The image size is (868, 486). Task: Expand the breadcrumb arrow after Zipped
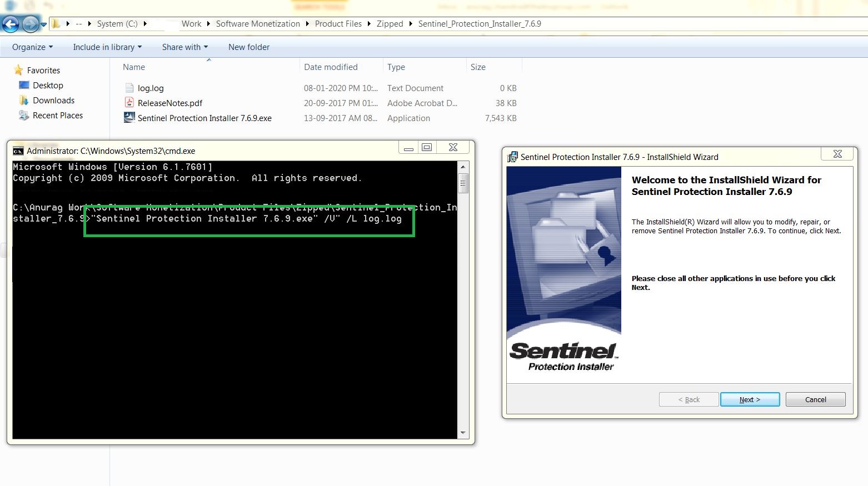[410, 23]
